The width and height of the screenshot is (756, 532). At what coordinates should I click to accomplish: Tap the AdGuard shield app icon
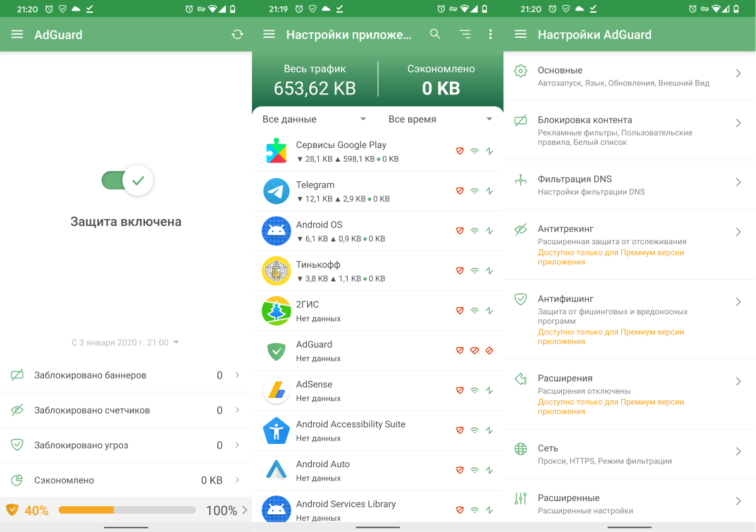(276, 351)
